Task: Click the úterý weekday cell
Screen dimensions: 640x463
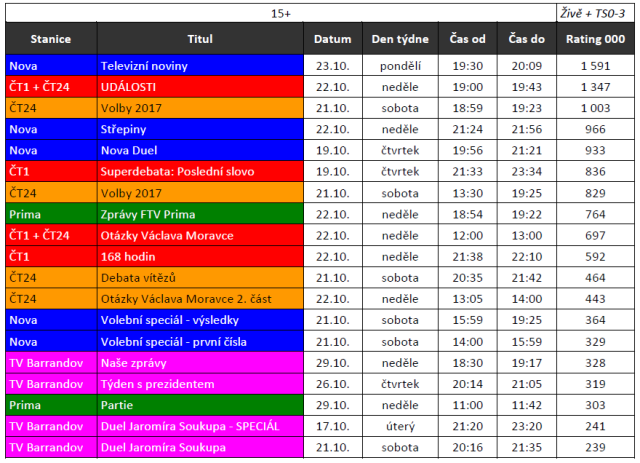Action: pyautogui.click(x=400, y=426)
